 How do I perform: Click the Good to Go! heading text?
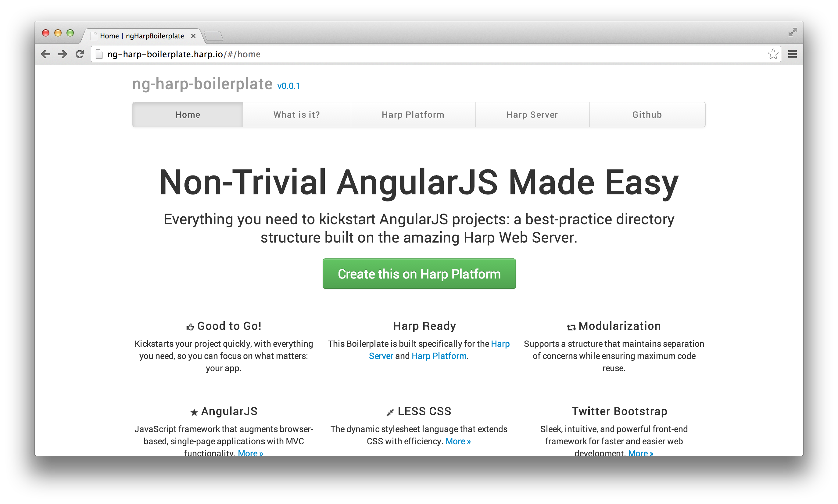pyautogui.click(x=229, y=326)
